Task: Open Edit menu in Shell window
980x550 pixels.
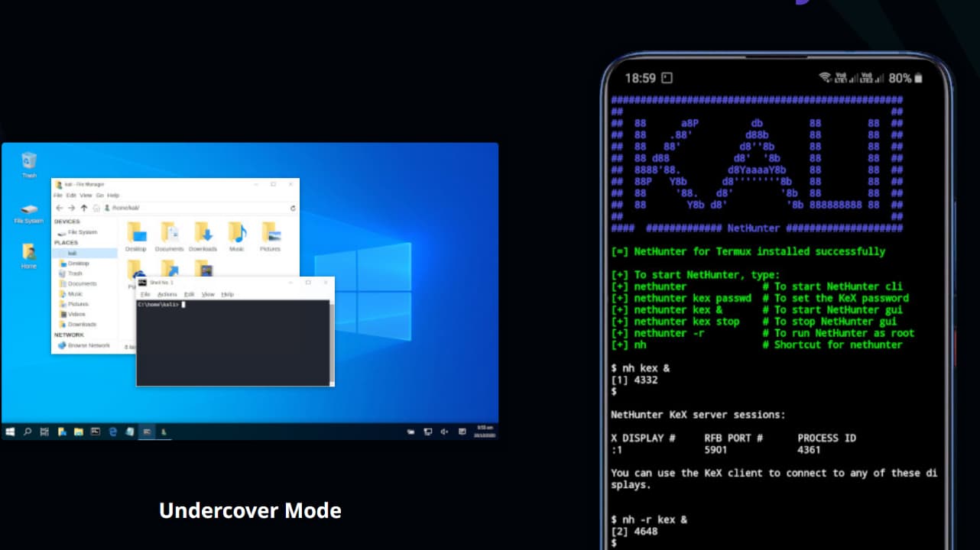Action: coord(189,294)
